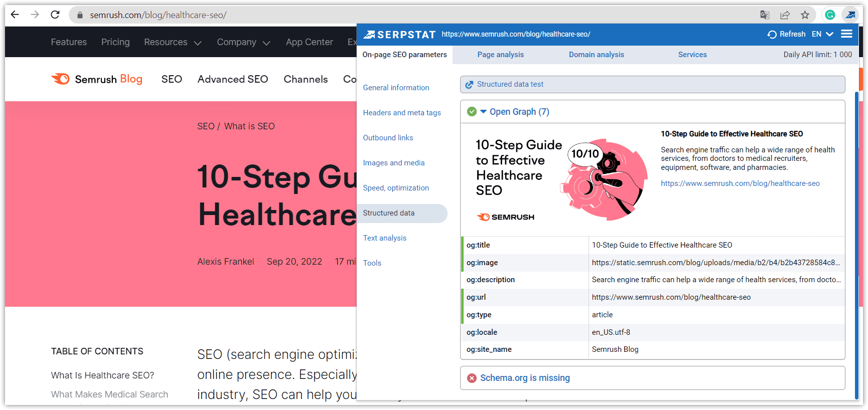This screenshot has height=410, width=868.
Task: Click the browser back arrow
Action: pos(15,15)
